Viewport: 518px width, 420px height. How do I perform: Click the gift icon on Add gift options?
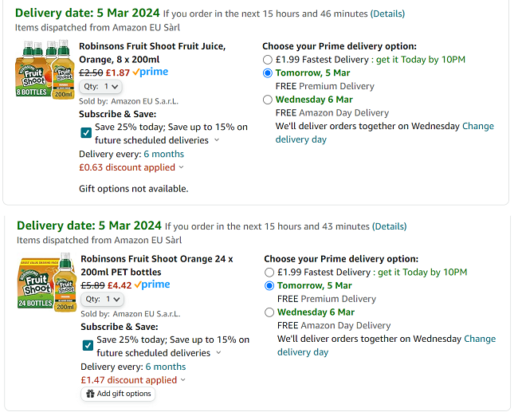90,394
